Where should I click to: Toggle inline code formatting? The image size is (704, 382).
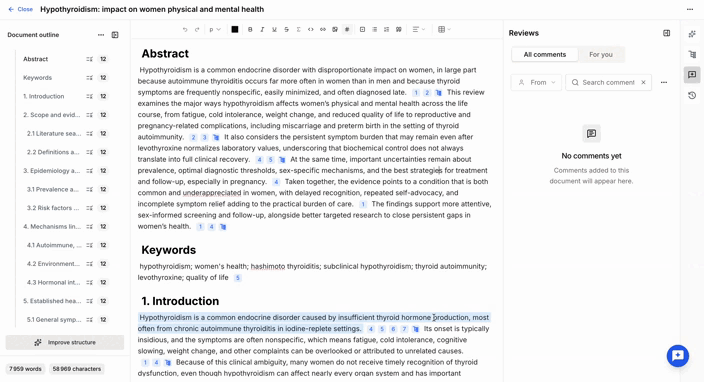pyautogui.click(x=310, y=30)
